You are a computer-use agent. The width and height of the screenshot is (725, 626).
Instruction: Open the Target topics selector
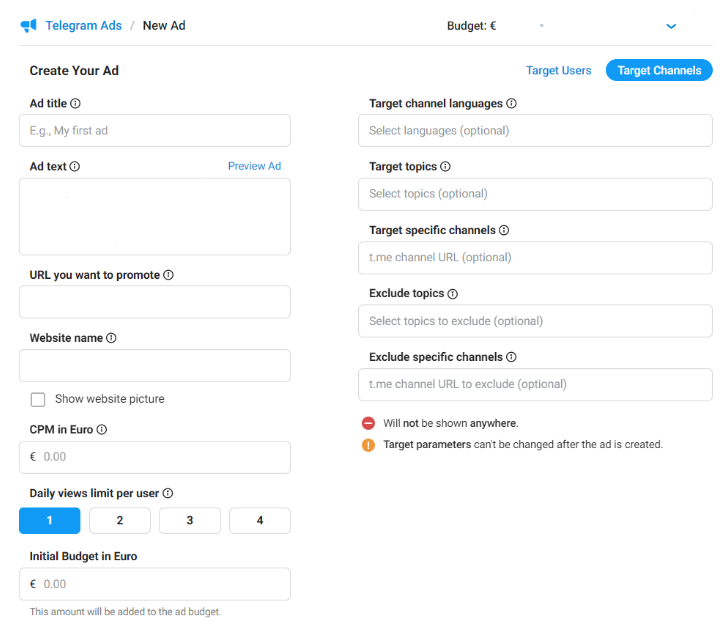[x=535, y=194]
